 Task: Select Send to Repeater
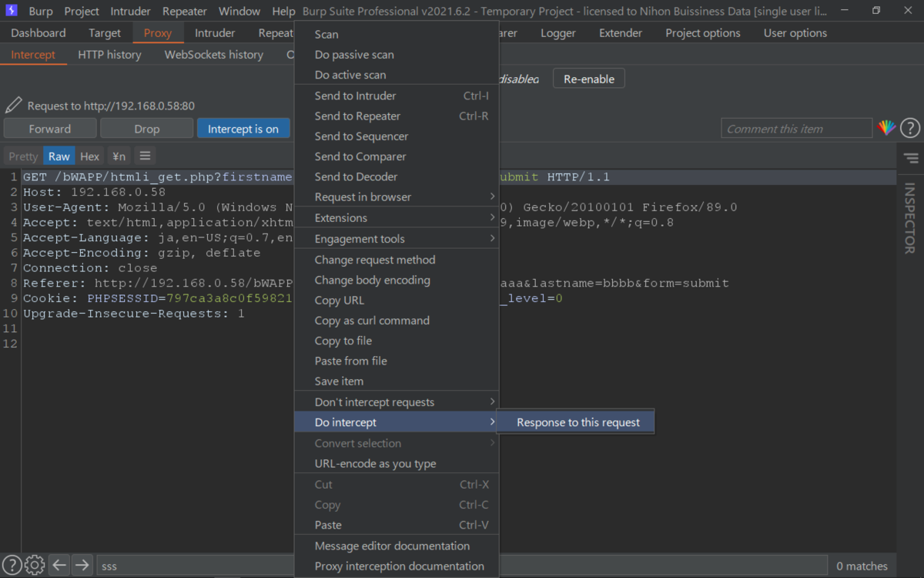coord(397,116)
